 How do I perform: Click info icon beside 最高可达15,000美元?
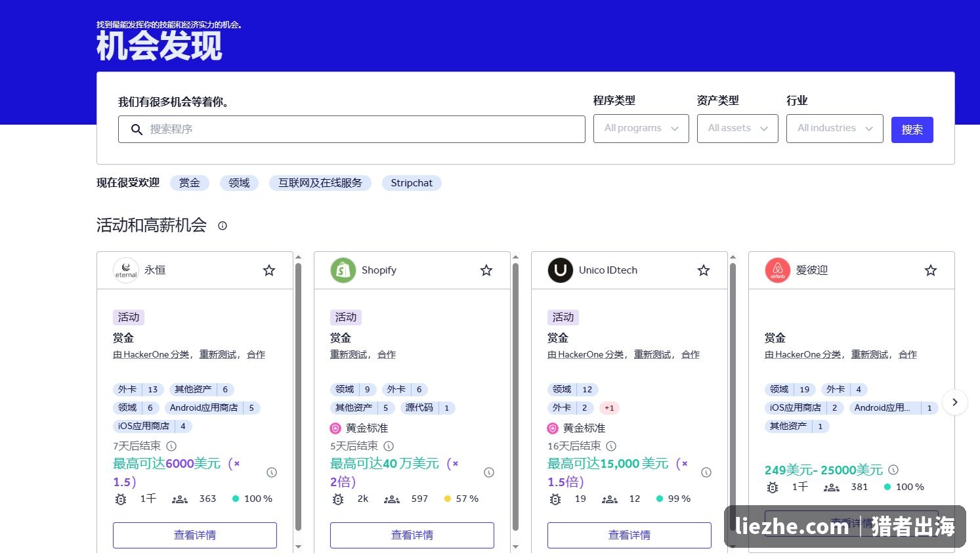pyautogui.click(x=706, y=472)
